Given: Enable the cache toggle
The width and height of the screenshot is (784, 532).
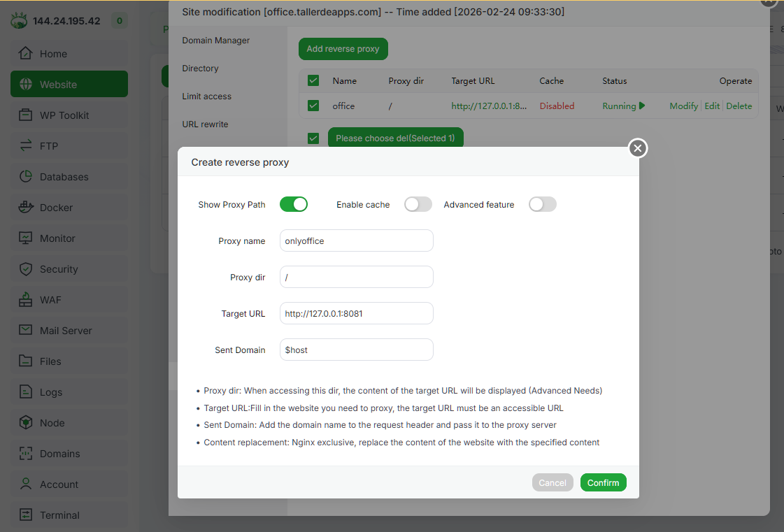Looking at the screenshot, I should [418, 204].
